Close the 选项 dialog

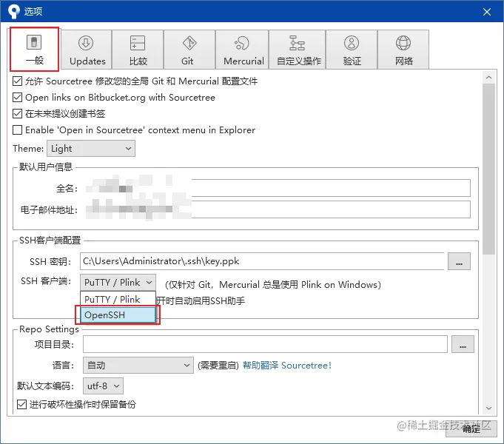click(487, 12)
